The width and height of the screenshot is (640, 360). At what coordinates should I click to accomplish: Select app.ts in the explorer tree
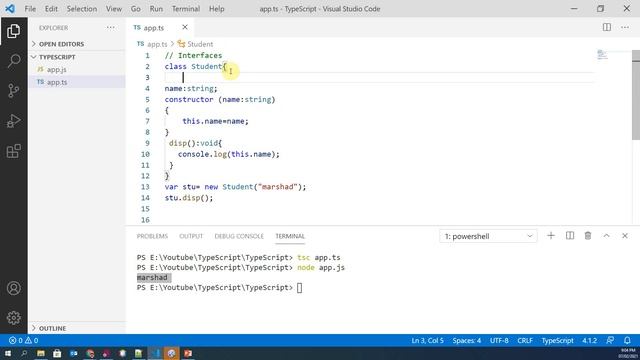coord(57,82)
